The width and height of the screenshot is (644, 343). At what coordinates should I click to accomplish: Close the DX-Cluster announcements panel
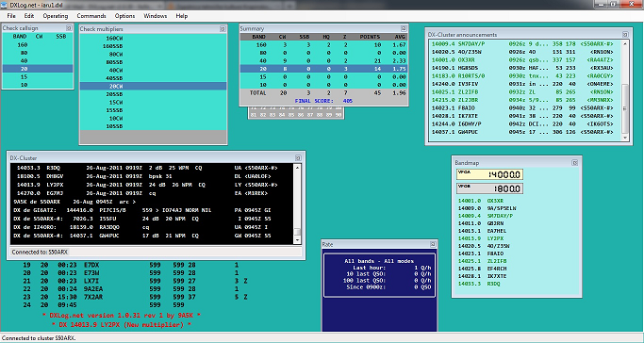pos(625,35)
